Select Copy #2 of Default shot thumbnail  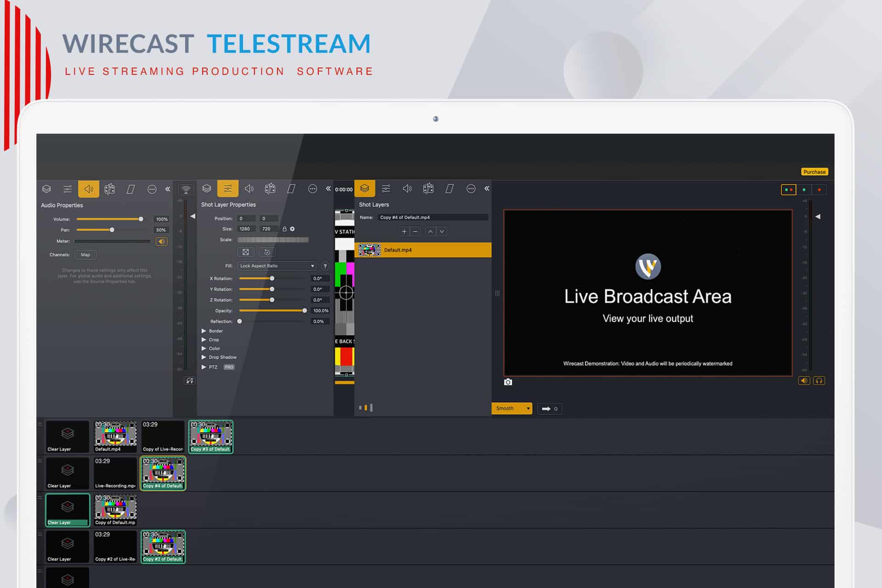(x=163, y=547)
